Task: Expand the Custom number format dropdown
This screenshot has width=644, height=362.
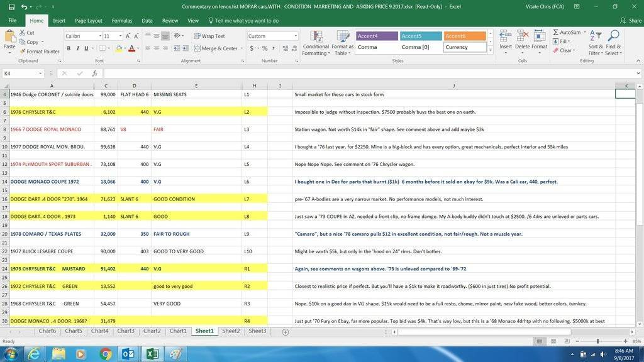Action: (296, 36)
